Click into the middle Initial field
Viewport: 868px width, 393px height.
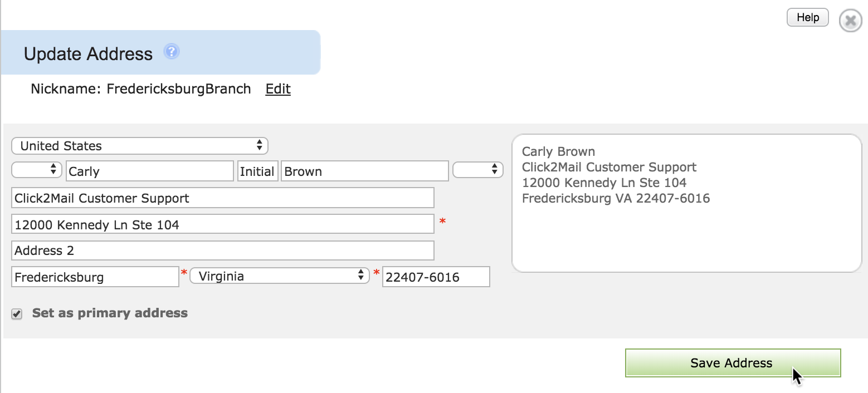(x=257, y=171)
